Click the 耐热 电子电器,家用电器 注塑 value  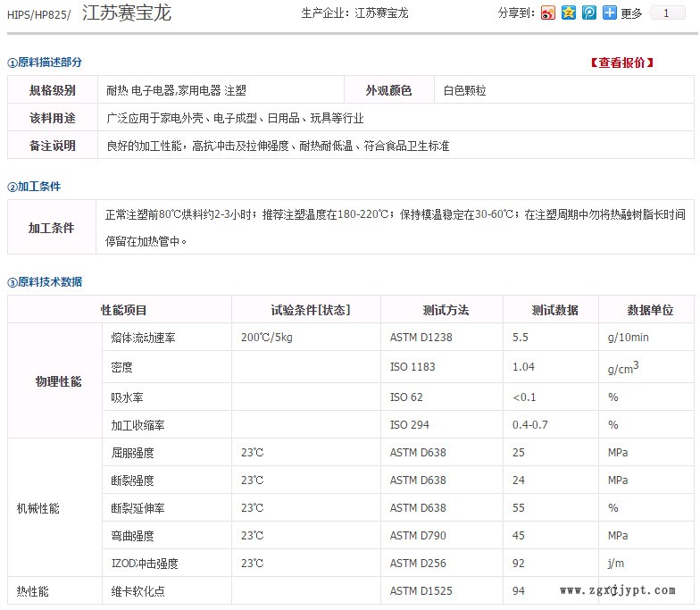[177, 91]
